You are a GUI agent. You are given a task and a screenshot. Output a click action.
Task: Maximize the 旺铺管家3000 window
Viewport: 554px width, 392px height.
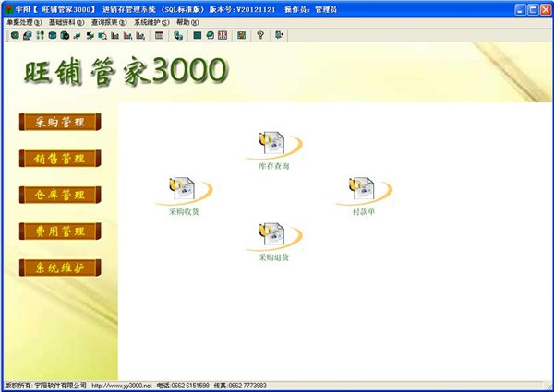pyautogui.click(x=533, y=9)
